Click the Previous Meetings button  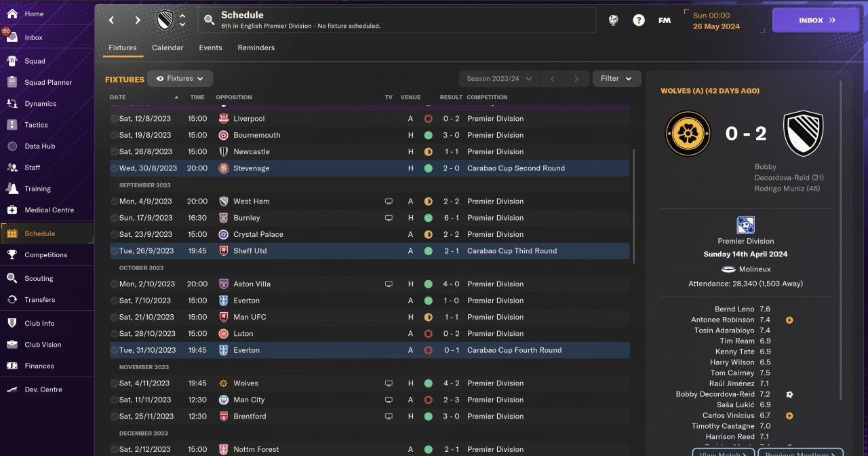[x=800, y=453]
